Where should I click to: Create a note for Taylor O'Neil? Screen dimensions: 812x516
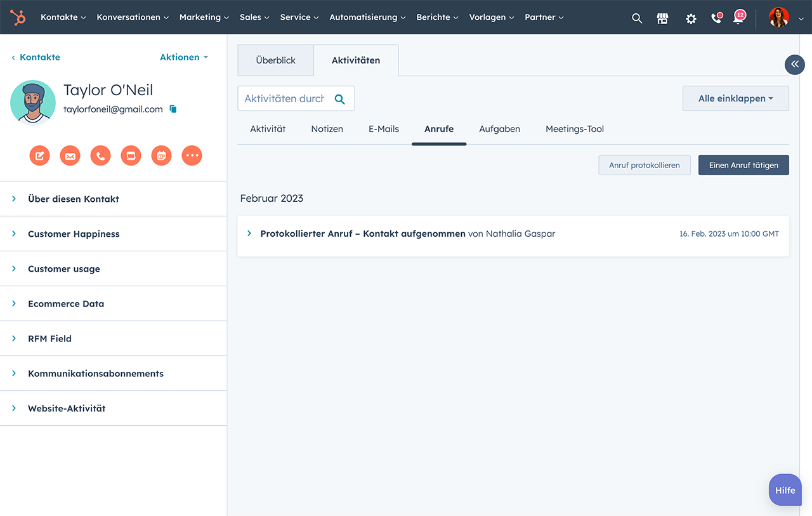[x=39, y=155]
